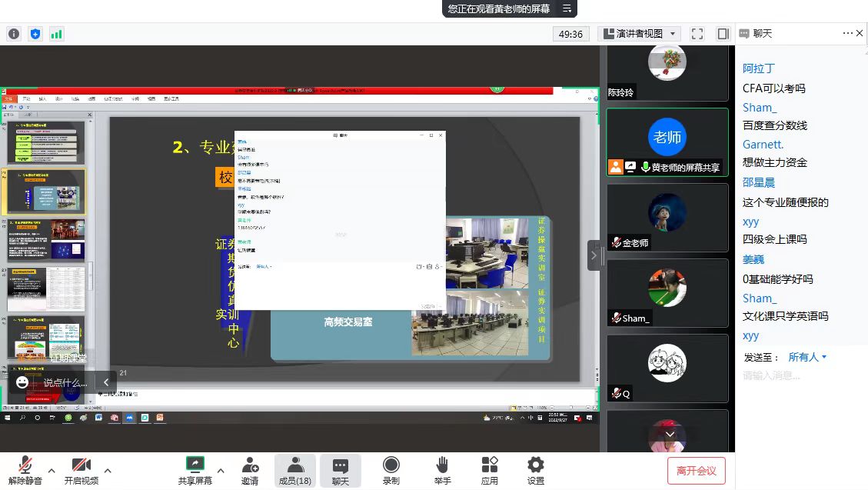Click 共享屏幕 to share screen
The image size is (868, 490).
coord(195,470)
